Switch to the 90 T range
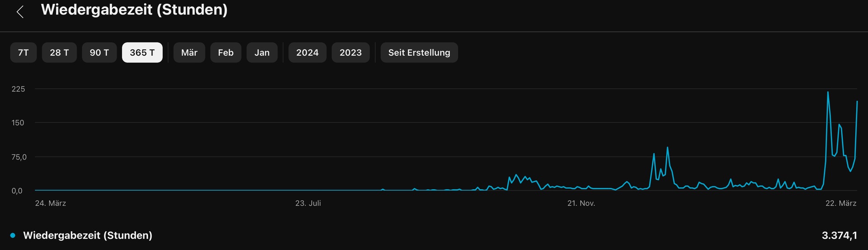The width and height of the screenshot is (868, 250). point(99,53)
